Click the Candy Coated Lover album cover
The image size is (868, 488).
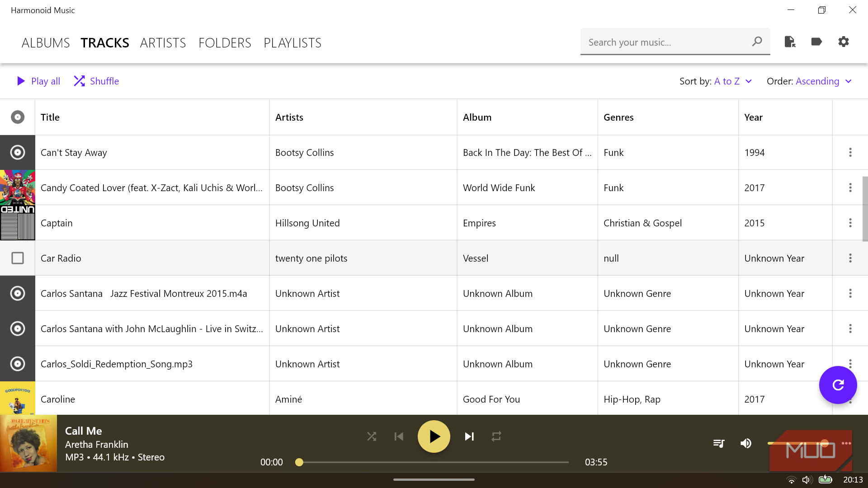coord(18,188)
